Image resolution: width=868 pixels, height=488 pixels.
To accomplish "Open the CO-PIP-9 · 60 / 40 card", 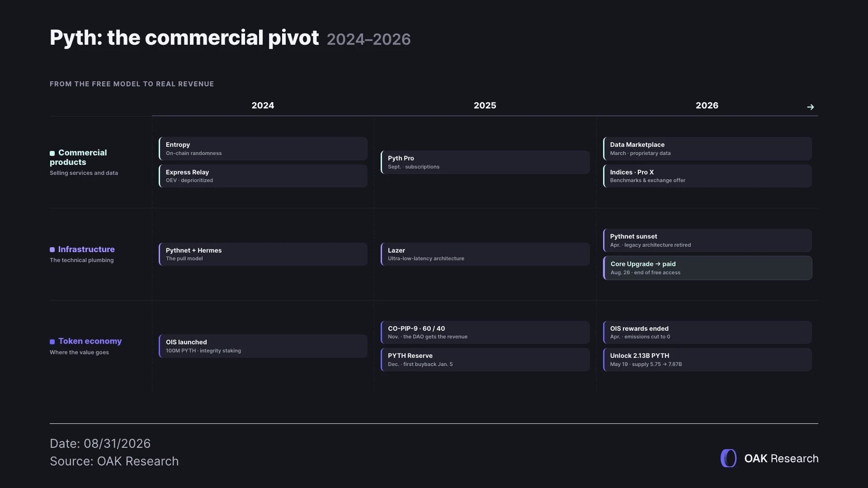I will tap(485, 332).
